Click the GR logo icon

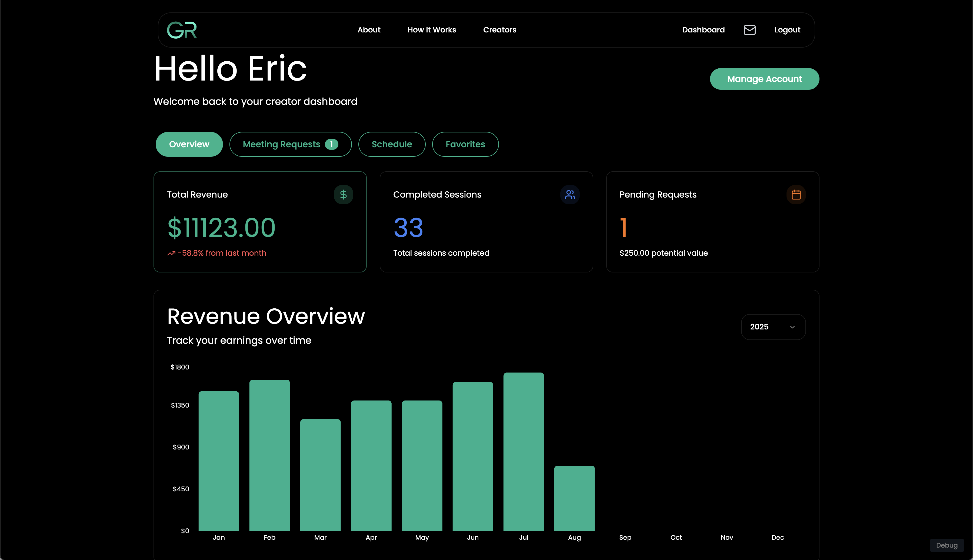[182, 30]
